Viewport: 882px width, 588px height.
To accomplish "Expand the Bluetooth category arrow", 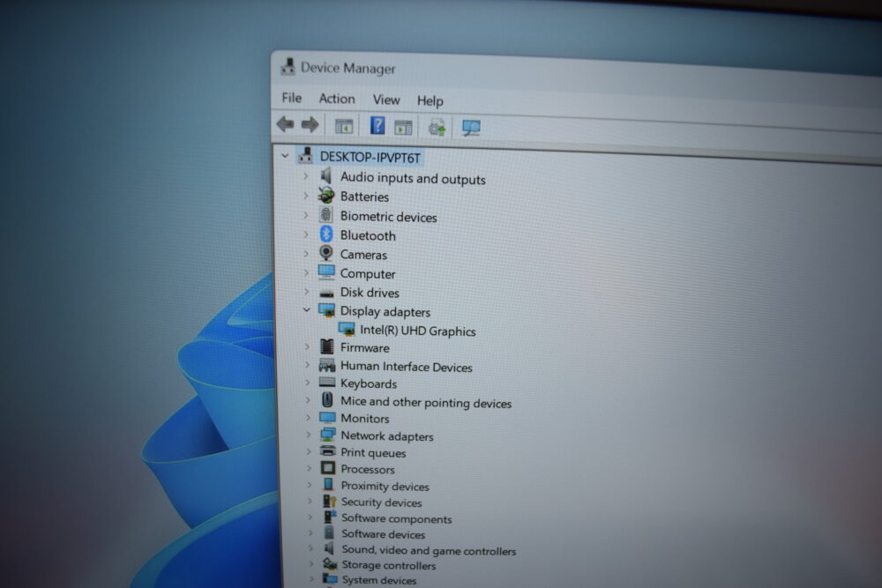I will [x=306, y=234].
